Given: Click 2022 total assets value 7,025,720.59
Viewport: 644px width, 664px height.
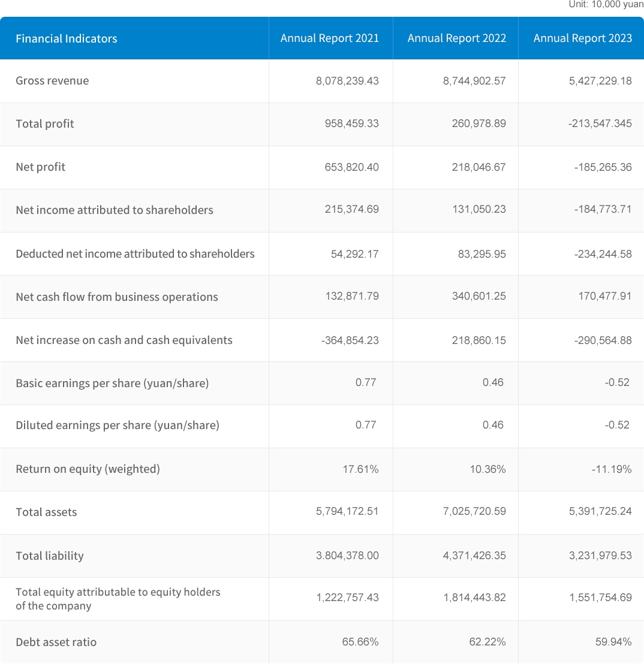Looking at the screenshot, I should coord(474,512).
